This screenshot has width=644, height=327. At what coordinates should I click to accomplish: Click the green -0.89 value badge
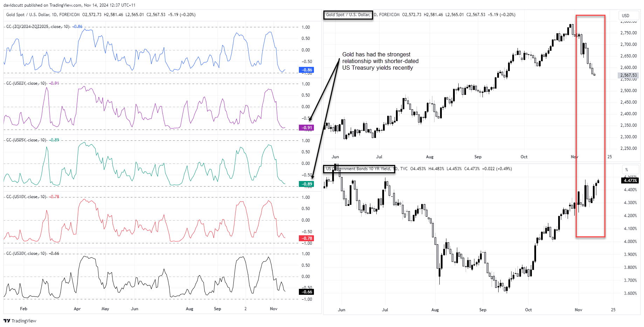pyautogui.click(x=307, y=184)
